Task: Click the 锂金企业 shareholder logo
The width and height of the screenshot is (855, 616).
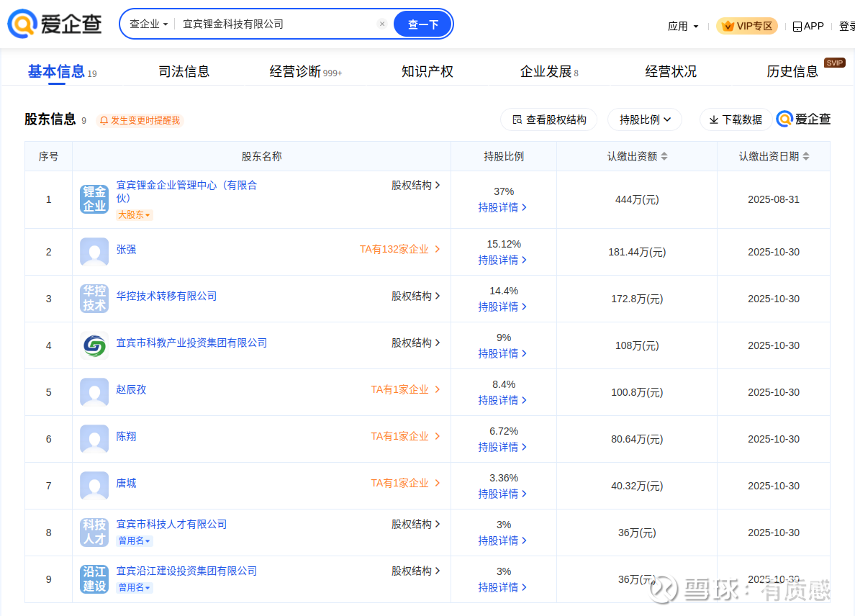Action: tap(94, 199)
